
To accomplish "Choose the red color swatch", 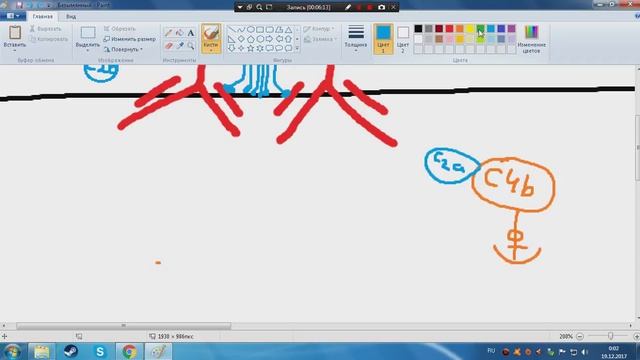I will pos(449,29).
